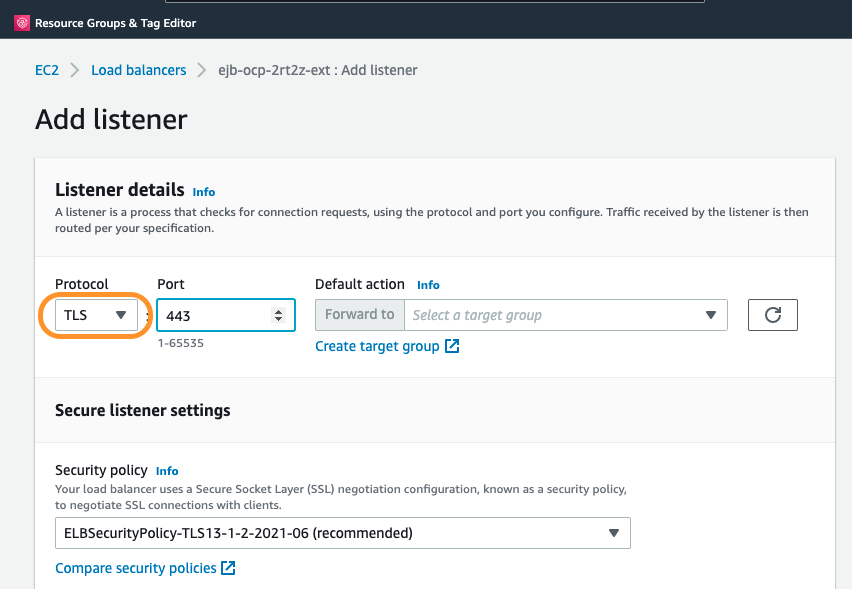The image size is (852, 589).
Task: Click Resource Groups & Tag Editor label
Action: (116, 22)
